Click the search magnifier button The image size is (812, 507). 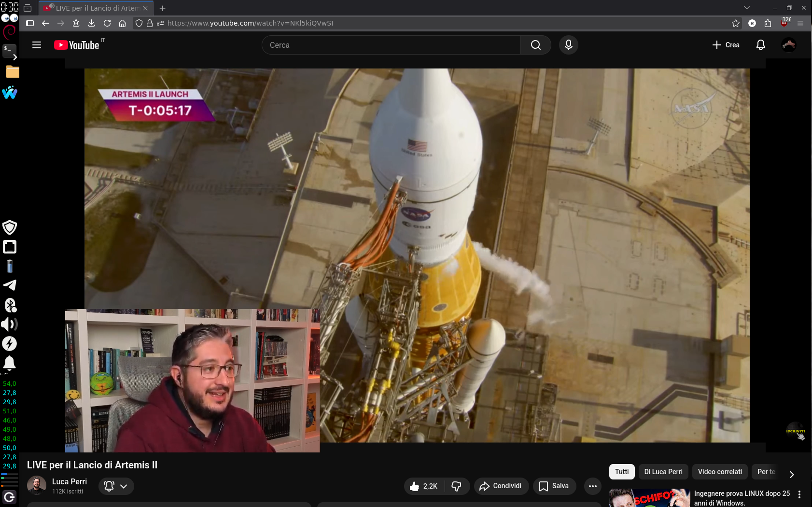tap(535, 45)
